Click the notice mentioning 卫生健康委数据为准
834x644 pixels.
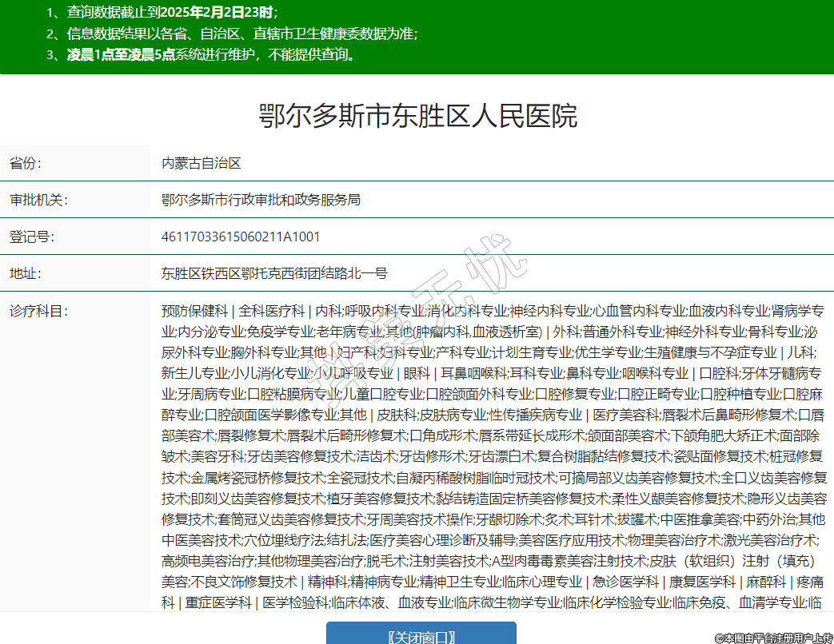click(x=232, y=34)
